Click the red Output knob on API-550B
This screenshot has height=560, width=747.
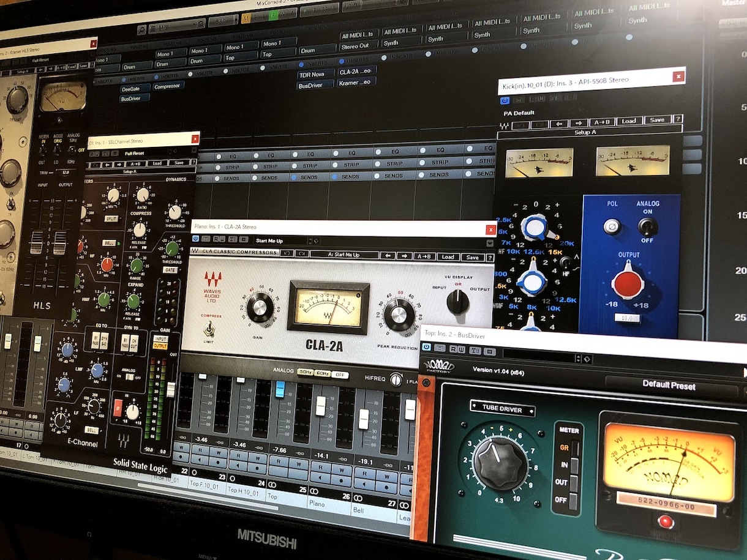pos(627,283)
